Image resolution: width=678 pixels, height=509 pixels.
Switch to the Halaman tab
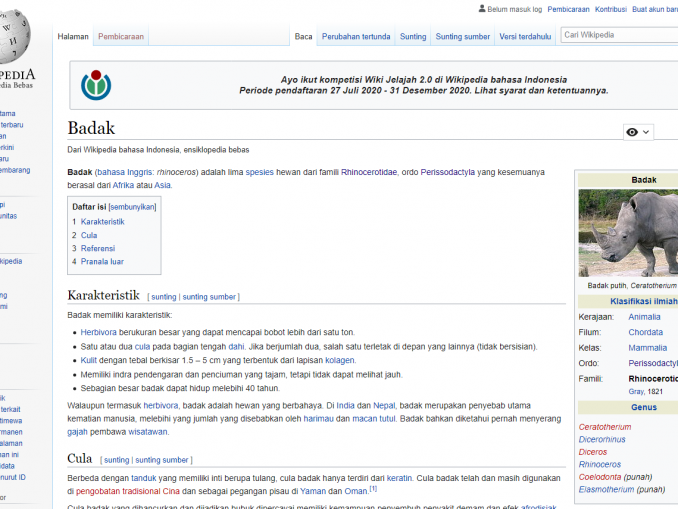73,37
